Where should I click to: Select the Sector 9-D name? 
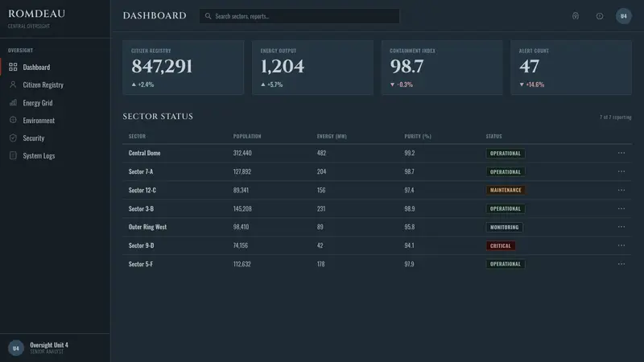(x=141, y=245)
